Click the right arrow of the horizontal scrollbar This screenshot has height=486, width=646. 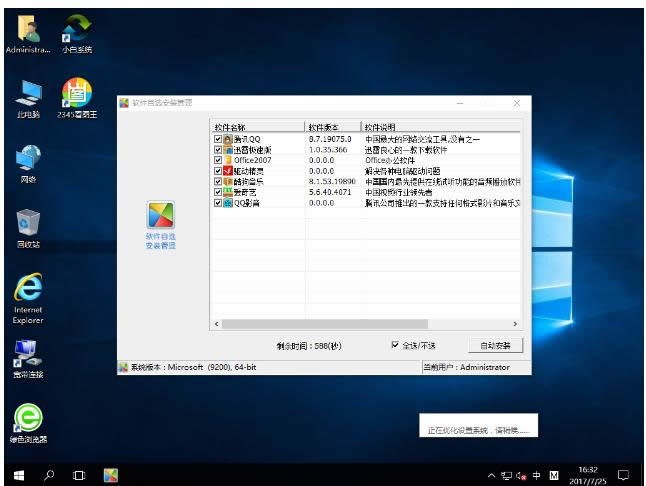(x=516, y=324)
